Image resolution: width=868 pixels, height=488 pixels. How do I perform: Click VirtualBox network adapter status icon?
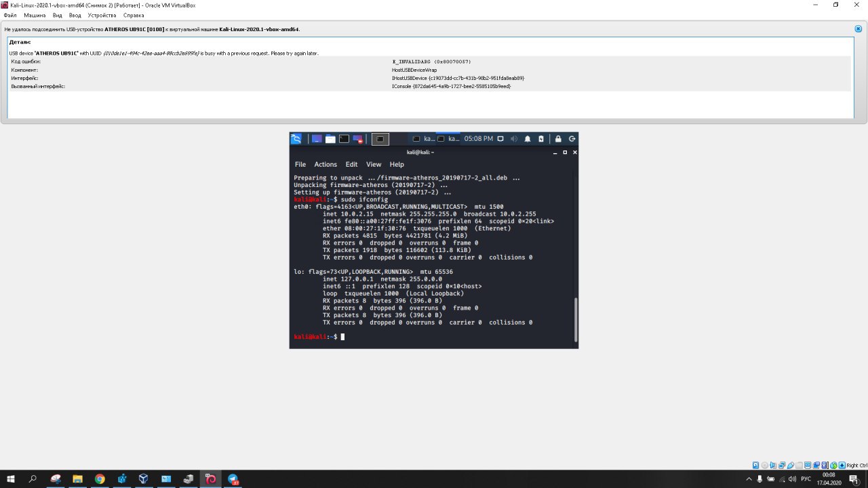[x=782, y=465]
